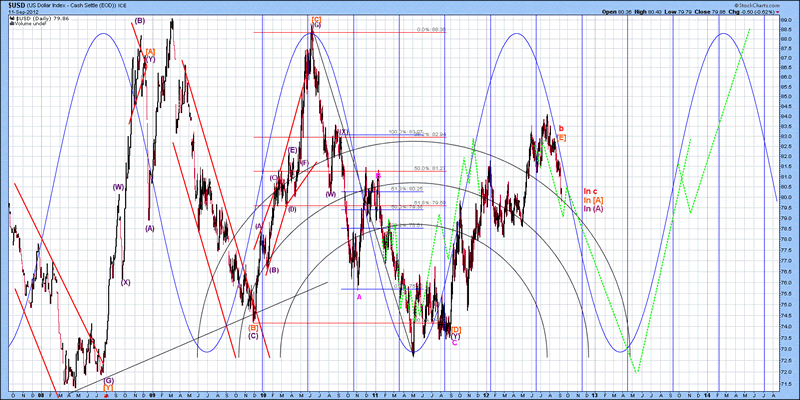Click the red 'b' wave label
The image size is (800, 400).
561,128
